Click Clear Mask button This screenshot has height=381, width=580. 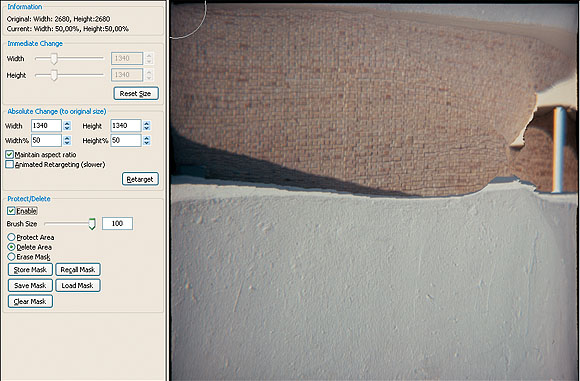coord(30,301)
